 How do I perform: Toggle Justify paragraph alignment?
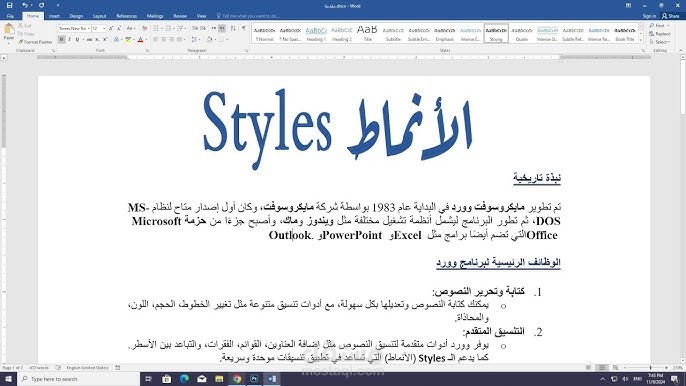[179, 40]
